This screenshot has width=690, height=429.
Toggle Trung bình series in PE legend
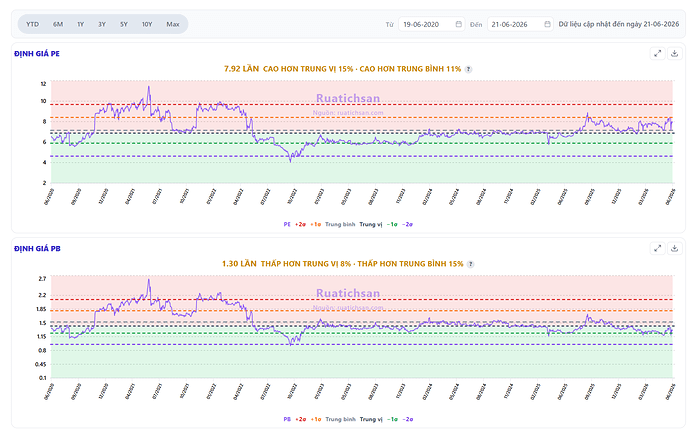[x=340, y=224]
